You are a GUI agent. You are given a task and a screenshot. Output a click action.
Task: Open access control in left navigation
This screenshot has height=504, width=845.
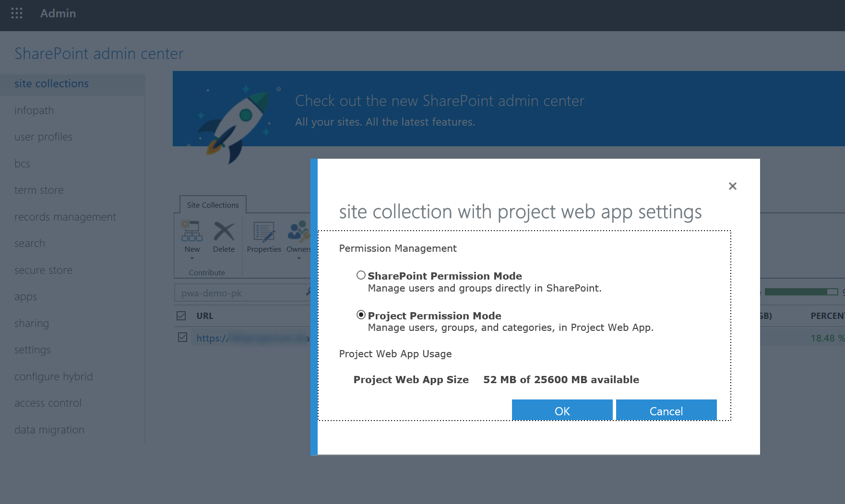48,403
